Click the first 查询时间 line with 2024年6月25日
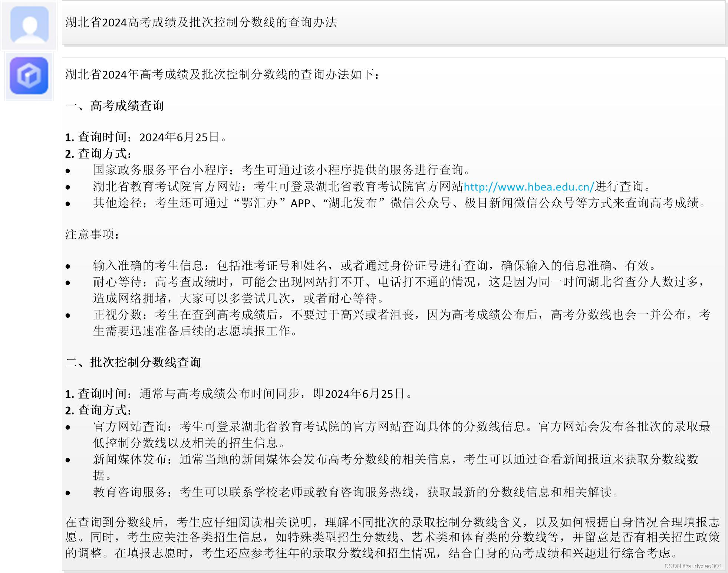 pos(146,137)
